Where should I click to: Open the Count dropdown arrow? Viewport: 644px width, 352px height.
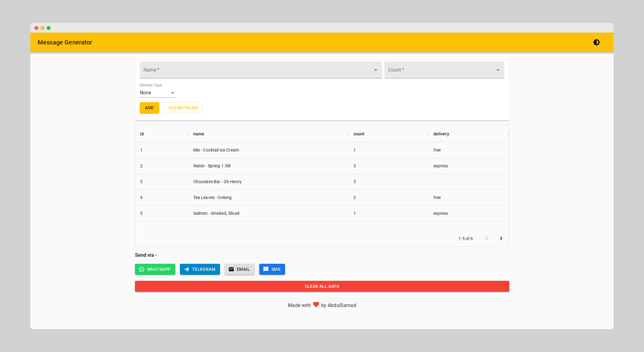pyautogui.click(x=498, y=70)
